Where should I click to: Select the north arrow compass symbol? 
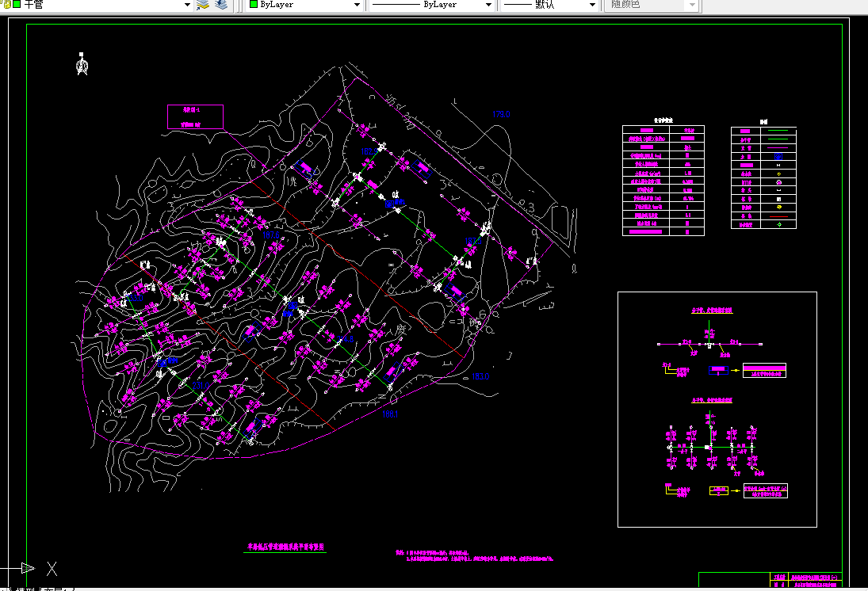tap(82, 64)
